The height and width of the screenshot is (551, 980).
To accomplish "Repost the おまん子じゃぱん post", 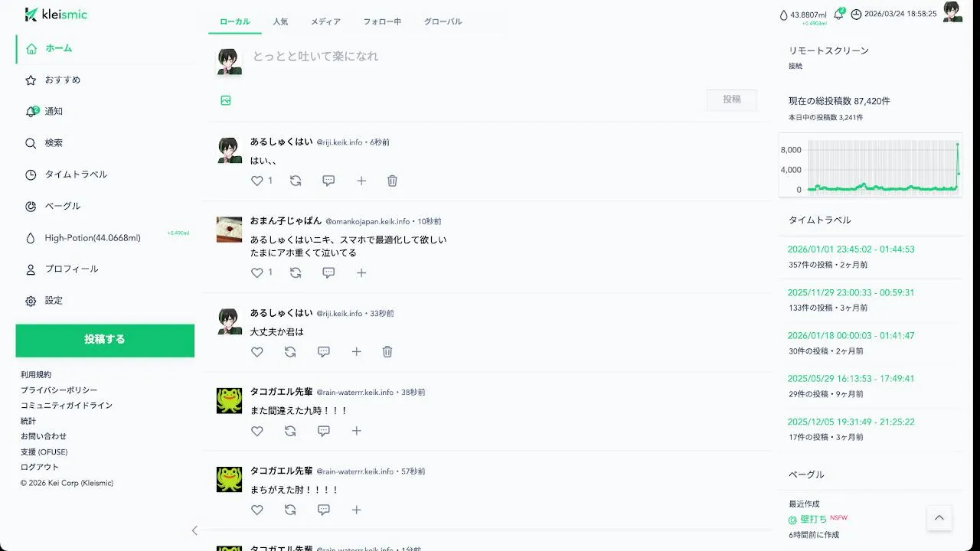I will pyautogui.click(x=296, y=272).
